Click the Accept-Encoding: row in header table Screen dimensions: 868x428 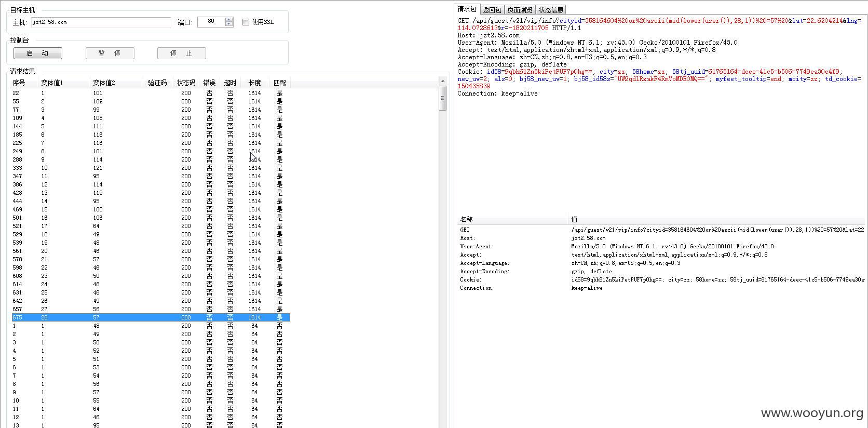point(662,271)
